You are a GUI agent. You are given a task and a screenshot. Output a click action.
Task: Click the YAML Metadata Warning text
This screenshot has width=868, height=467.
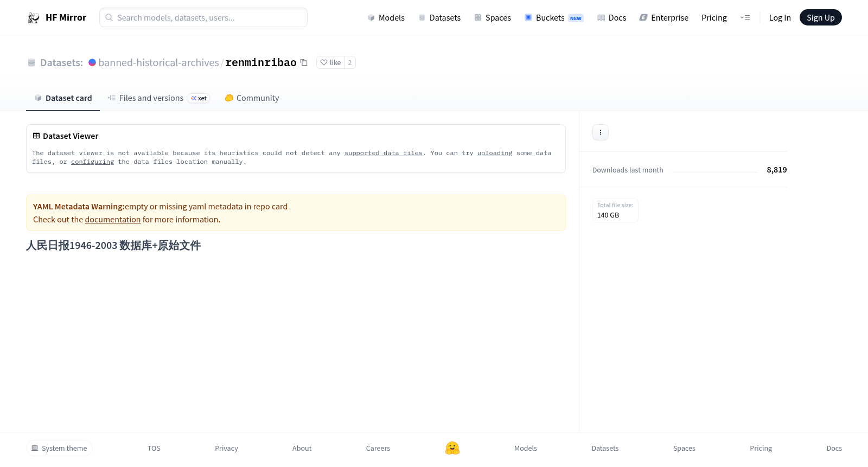coord(79,207)
